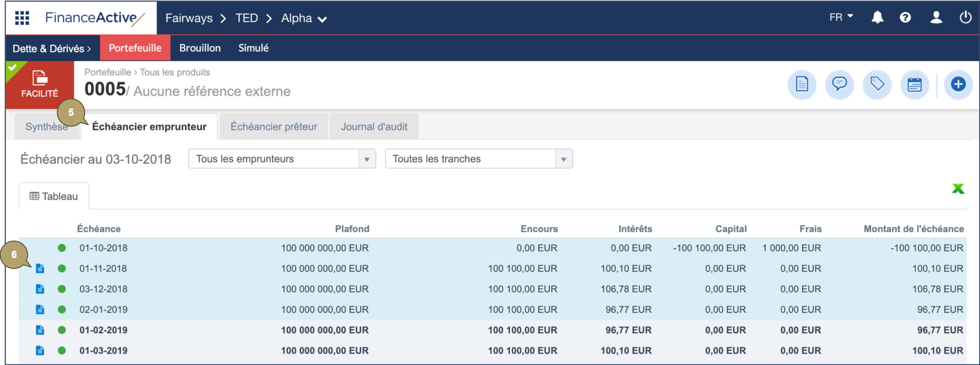
Task: Click the 0005 facility reference title
Action: (x=105, y=89)
